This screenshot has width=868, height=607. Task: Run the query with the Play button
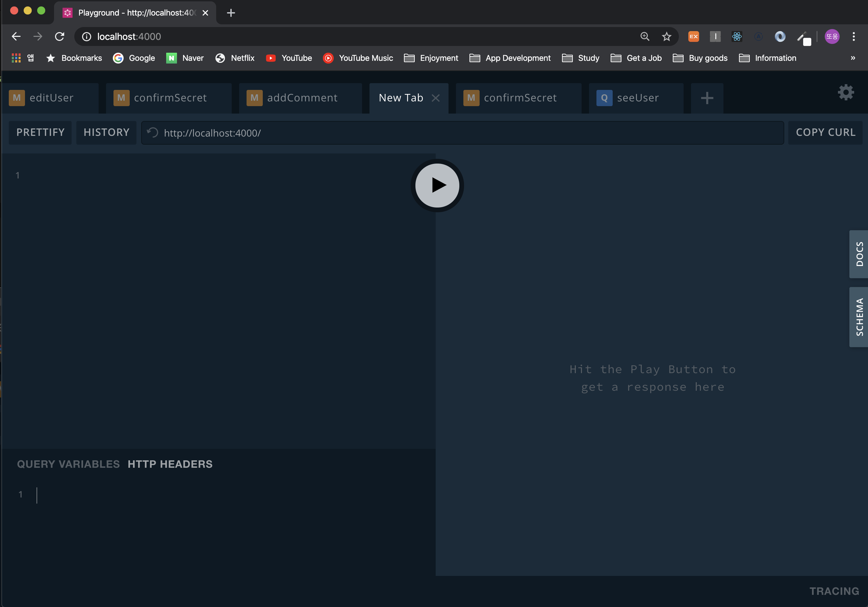[x=437, y=185]
